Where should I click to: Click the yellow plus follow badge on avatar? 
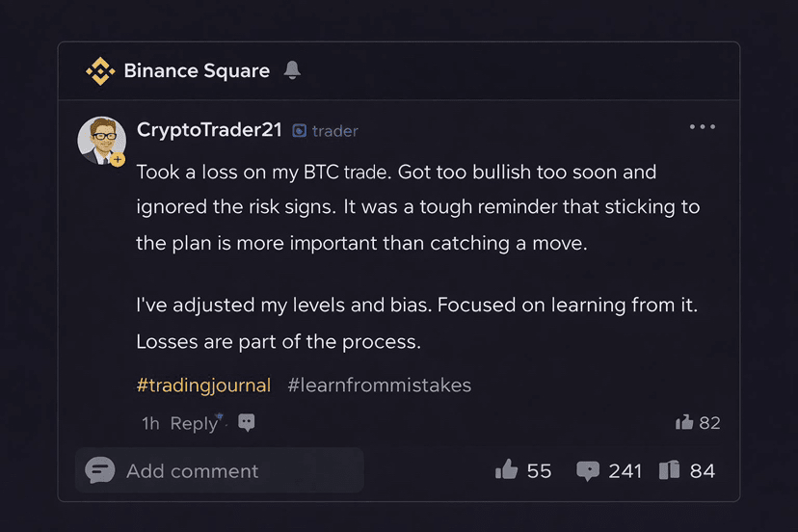pos(118,159)
